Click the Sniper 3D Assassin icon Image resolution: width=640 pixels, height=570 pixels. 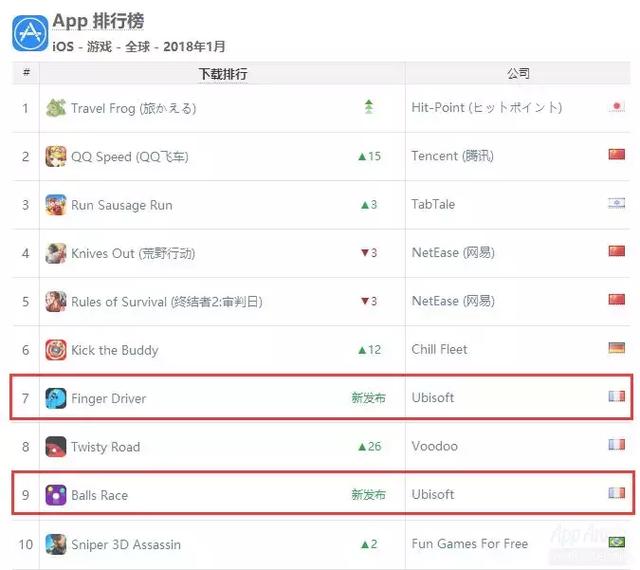tap(56, 544)
